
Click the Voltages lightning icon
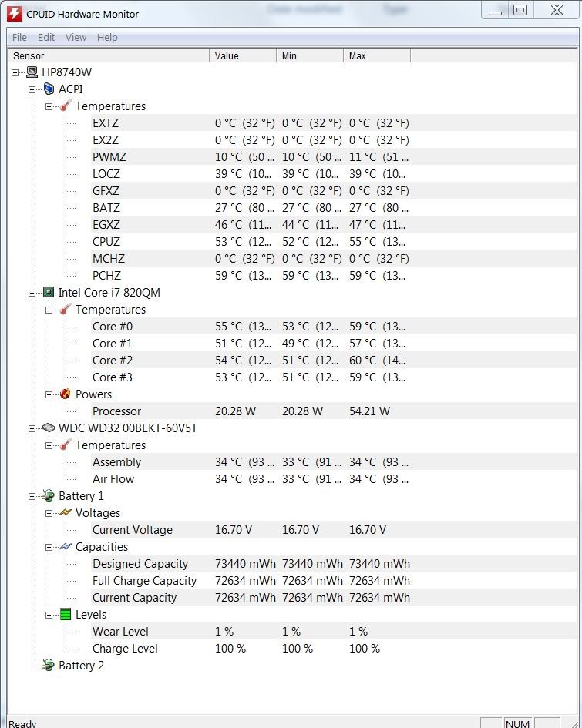pos(66,513)
